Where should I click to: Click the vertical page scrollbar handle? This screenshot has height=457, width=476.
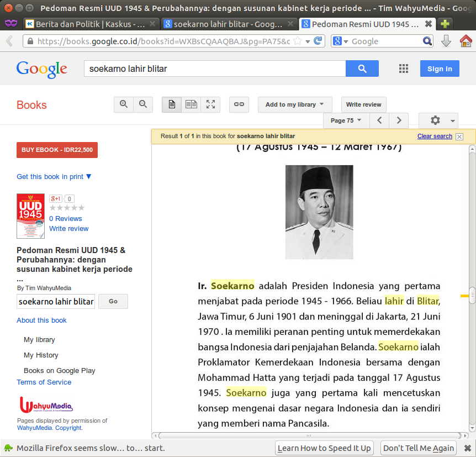(x=472, y=295)
